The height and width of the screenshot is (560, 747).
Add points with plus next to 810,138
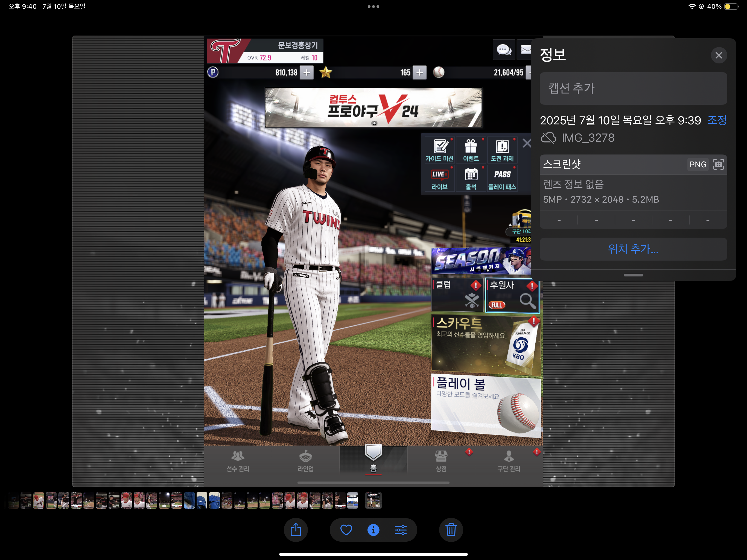click(307, 72)
